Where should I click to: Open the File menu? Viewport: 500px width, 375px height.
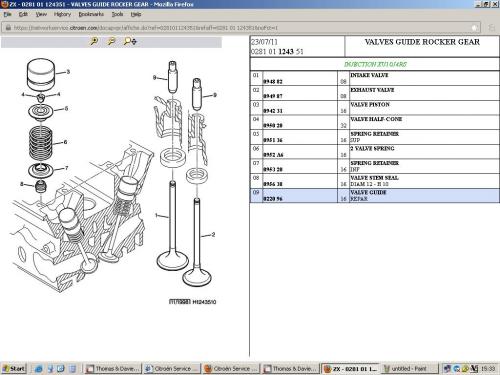7,14
